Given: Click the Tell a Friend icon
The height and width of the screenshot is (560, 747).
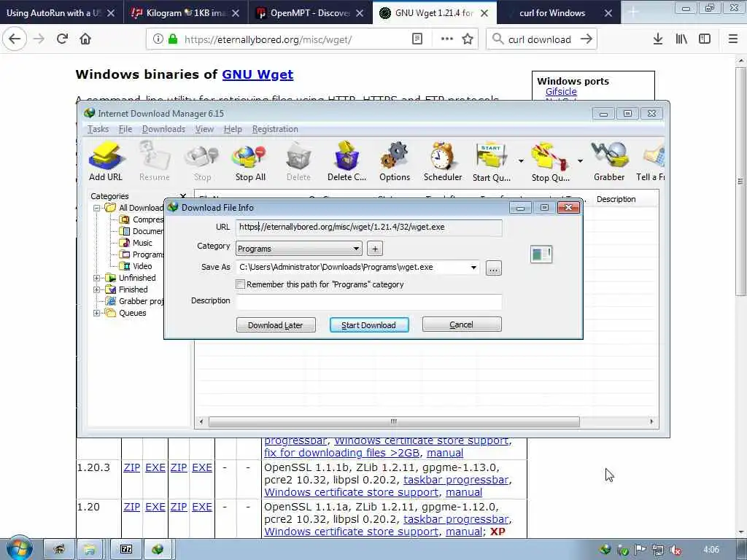Looking at the screenshot, I should point(651,161).
